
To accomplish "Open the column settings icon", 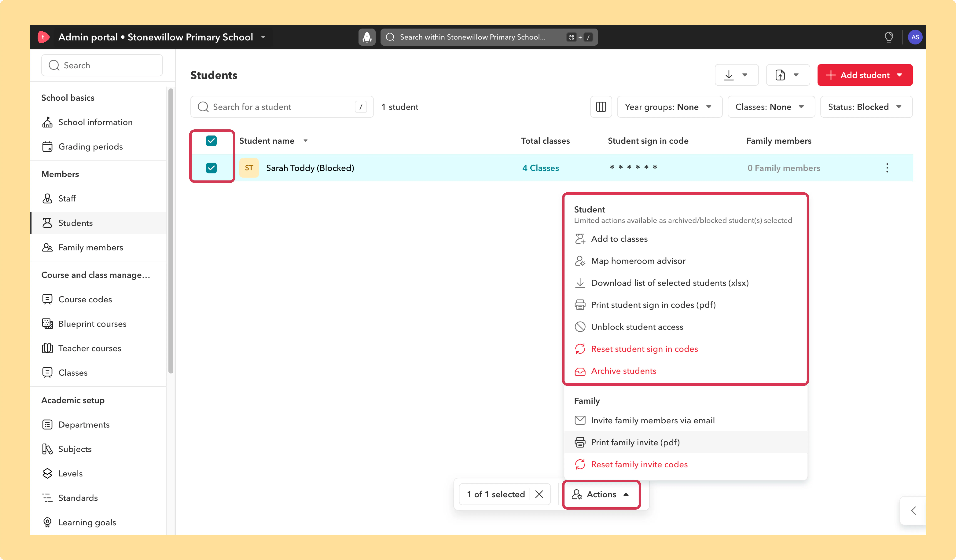I will pyautogui.click(x=601, y=107).
